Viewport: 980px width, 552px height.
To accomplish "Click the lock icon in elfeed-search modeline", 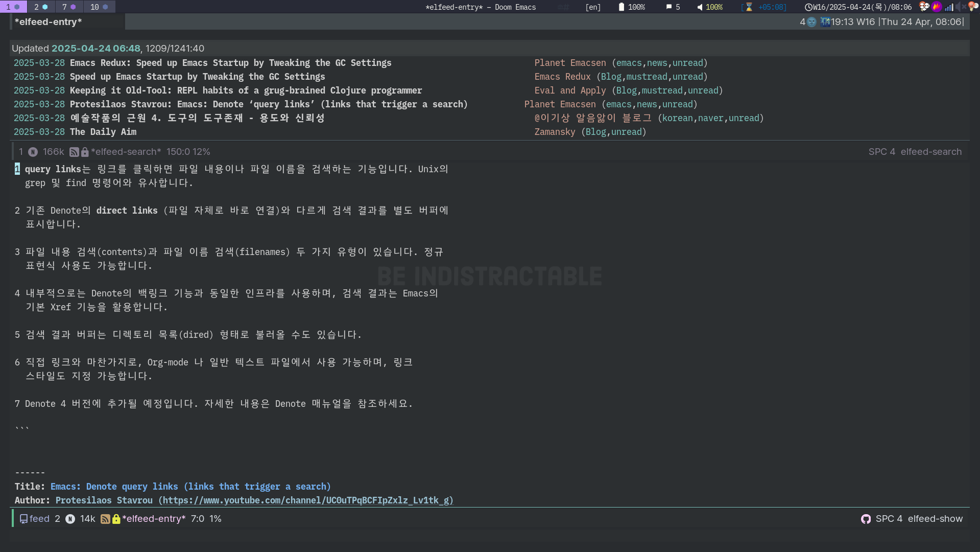I will tap(85, 152).
